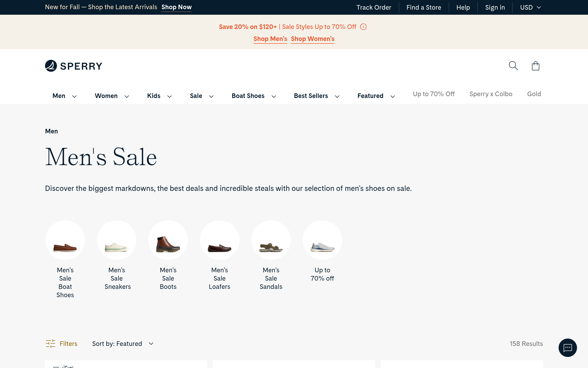588x368 pixels.
Task: Expand the Women menu chevron
Action: (127, 96)
